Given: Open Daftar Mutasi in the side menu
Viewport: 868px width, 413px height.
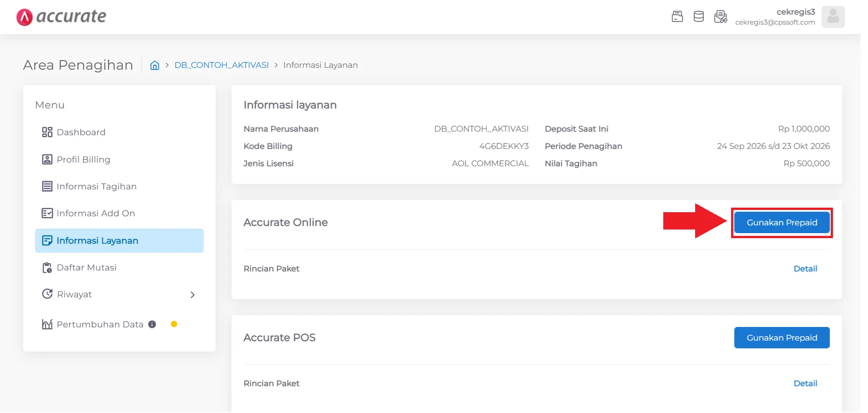Looking at the screenshot, I should (x=119, y=267).
